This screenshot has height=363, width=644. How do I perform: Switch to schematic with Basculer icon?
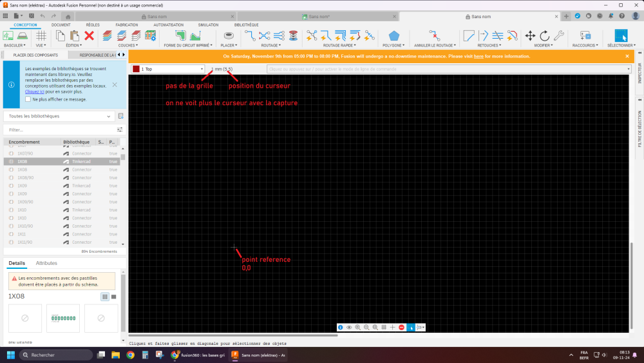pyautogui.click(x=8, y=35)
